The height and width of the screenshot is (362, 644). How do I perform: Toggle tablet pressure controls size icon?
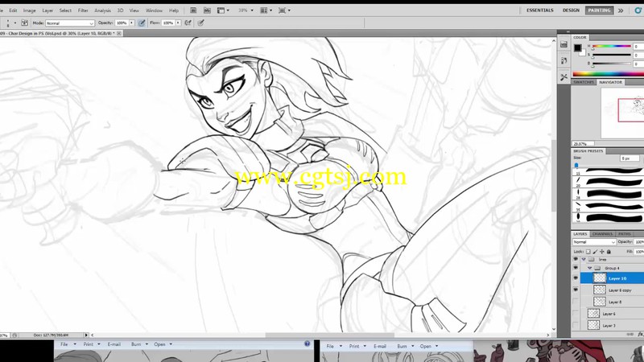pyautogui.click(x=200, y=23)
